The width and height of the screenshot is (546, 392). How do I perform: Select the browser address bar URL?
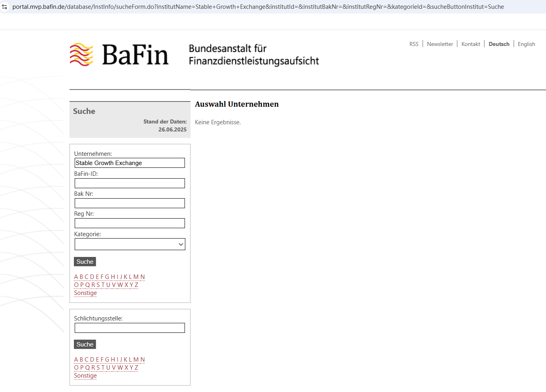click(258, 7)
